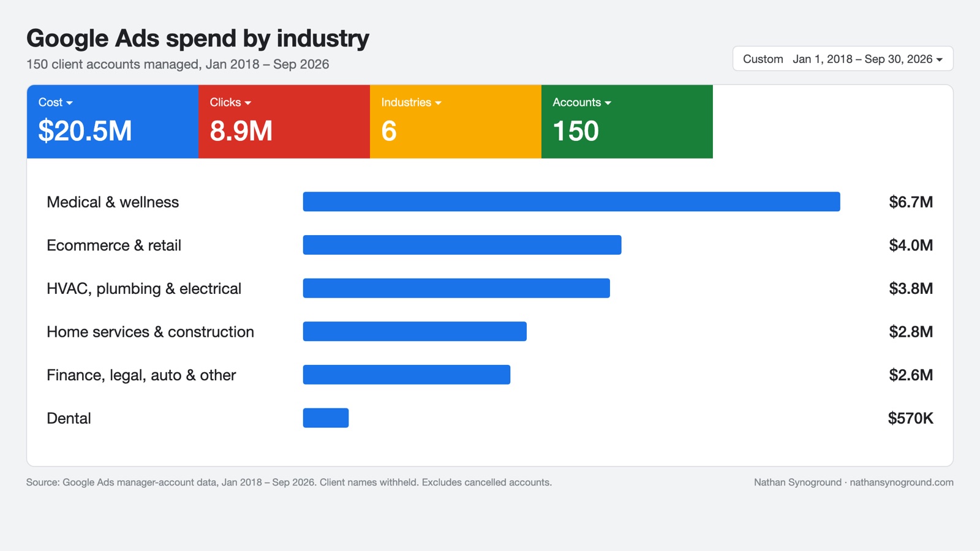Click the $6.7M spend value
Screen dimensions: 980x551
(911, 202)
